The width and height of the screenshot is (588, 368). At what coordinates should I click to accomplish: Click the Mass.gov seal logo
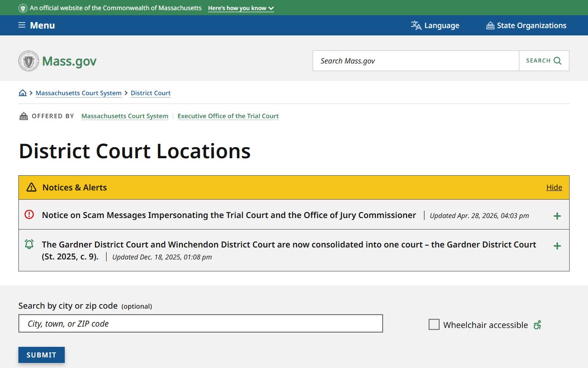(x=28, y=61)
